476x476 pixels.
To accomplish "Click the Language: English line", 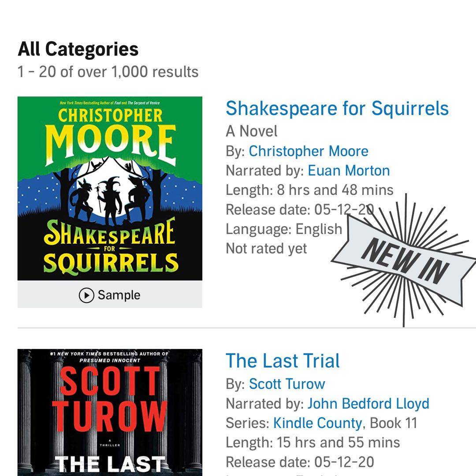I will [284, 229].
